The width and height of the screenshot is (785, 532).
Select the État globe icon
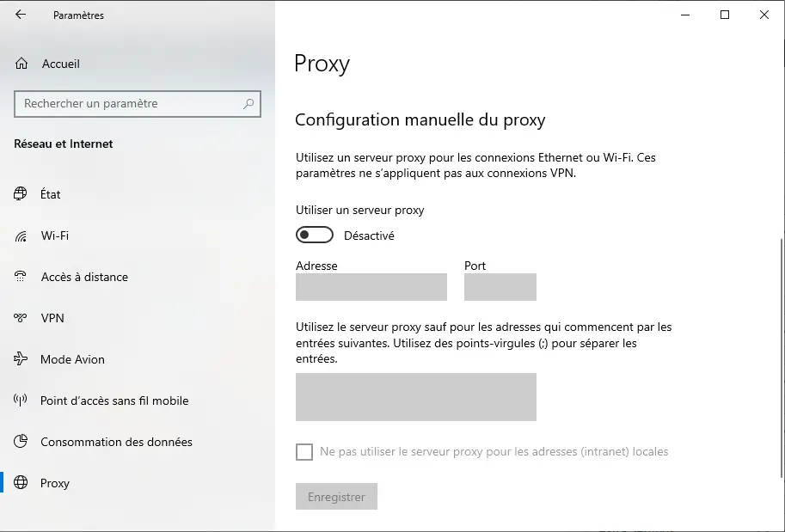coord(20,193)
